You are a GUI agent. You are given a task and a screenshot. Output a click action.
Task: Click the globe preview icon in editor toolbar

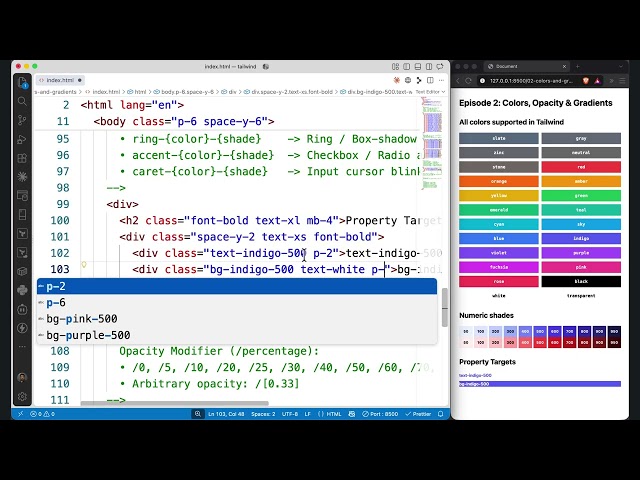(x=408, y=80)
